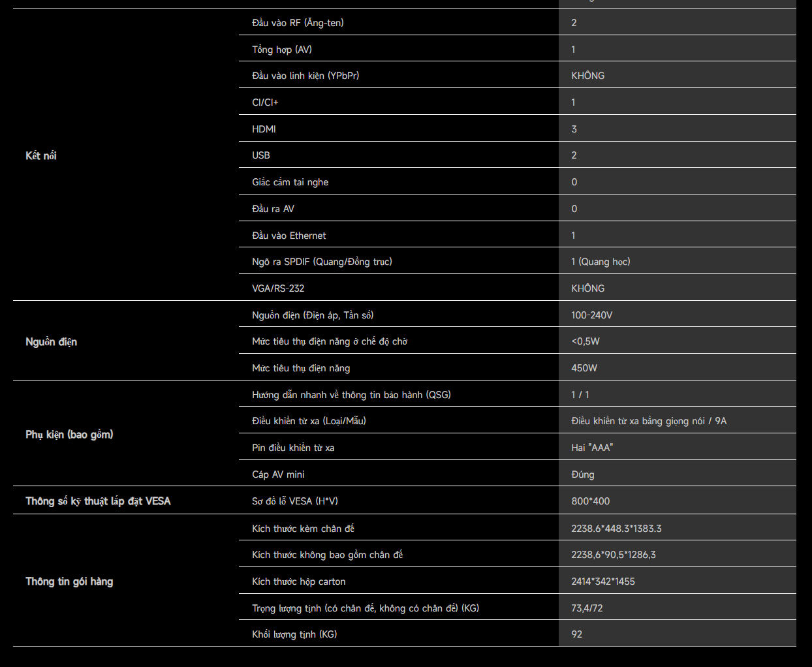
Task: Click the "VGA/RS-232" row label
Action: click(x=278, y=288)
